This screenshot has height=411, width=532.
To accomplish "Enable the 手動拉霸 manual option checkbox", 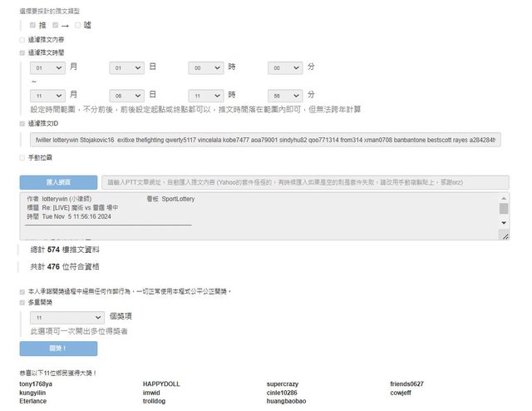I will click(22, 157).
